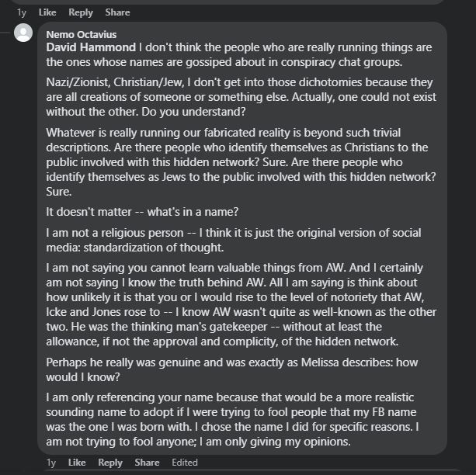
Task: View edit history via the Edited label
Action: point(185,463)
